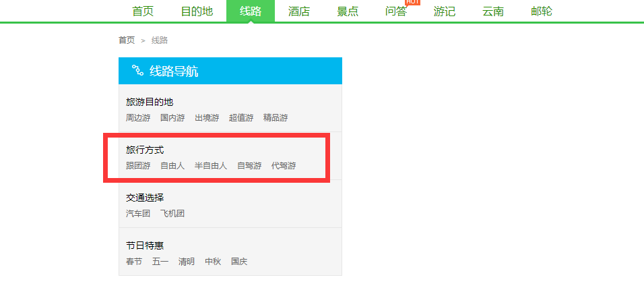Open the 精品游 link
The height and width of the screenshot is (292, 644).
(x=276, y=118)
